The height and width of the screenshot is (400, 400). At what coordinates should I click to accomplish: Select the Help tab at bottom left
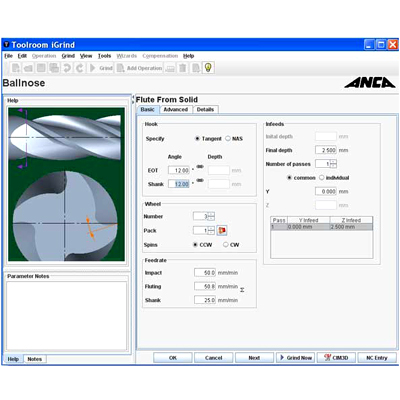[13, 359]
